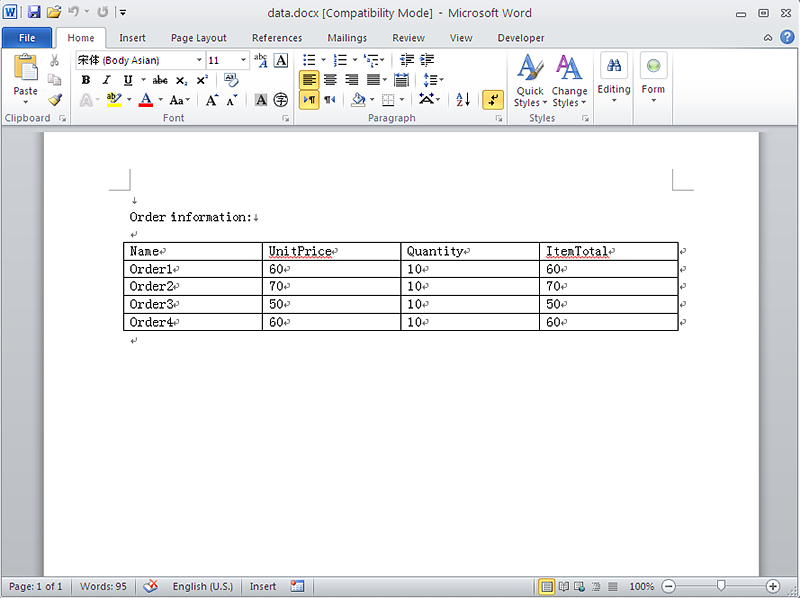Toggle Show/Hide paragraph marks button
Screen dimensions: 800x598
[493, 100]
